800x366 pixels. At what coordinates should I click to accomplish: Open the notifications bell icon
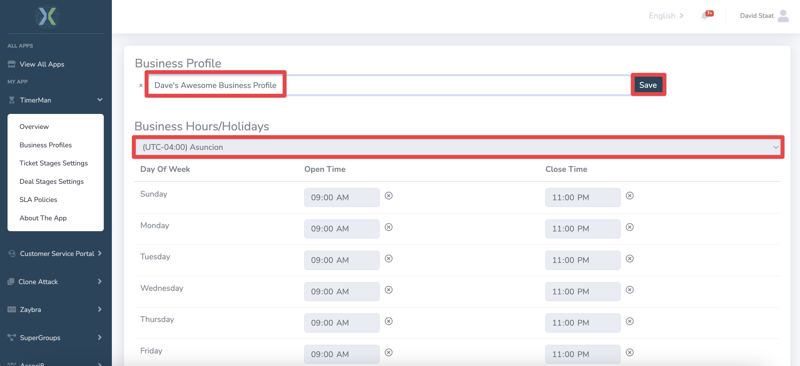click(705, 15)
